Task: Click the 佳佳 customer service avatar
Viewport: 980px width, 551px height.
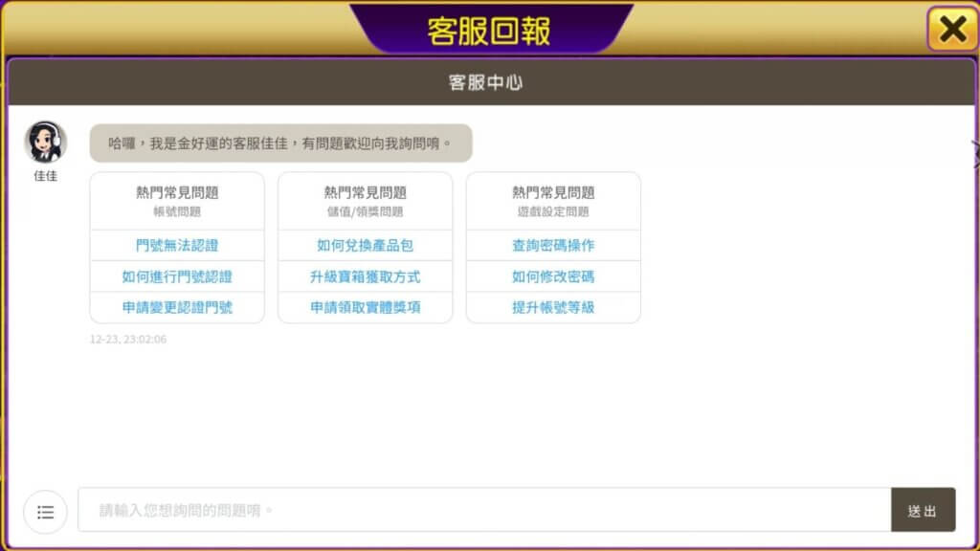Action: point(45,143)
